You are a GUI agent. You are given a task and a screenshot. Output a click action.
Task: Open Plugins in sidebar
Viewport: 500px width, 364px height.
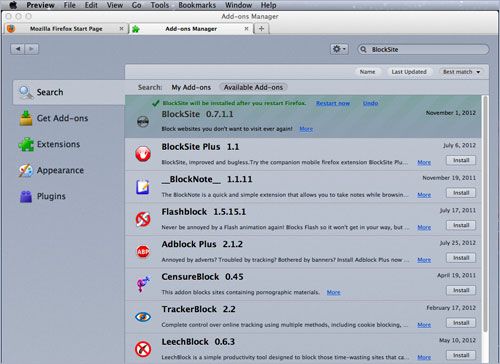pos(42,196)
